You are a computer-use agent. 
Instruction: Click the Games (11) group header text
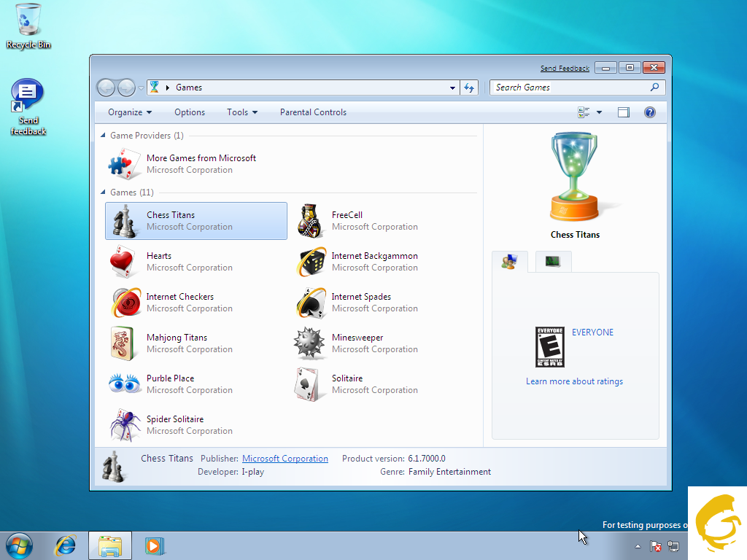132,192
